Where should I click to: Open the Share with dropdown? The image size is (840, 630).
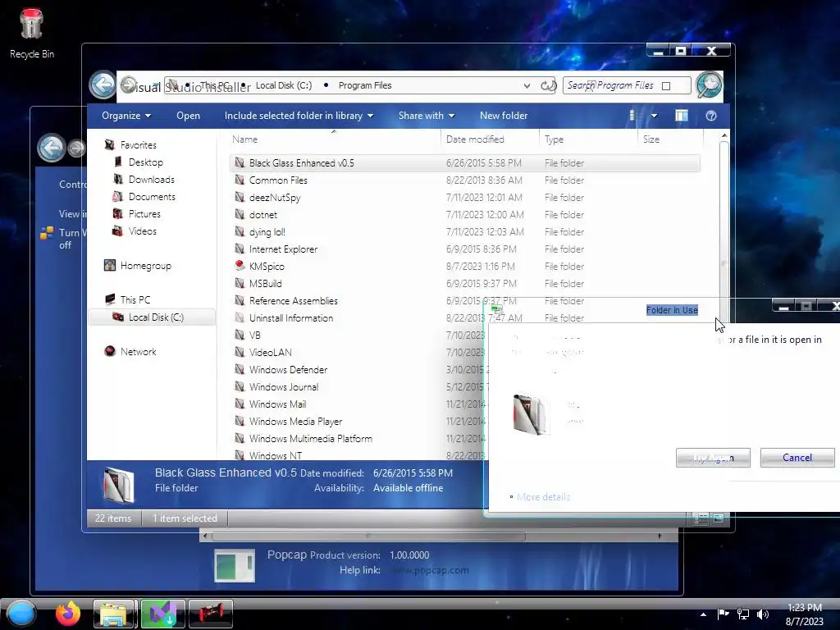(x=427, y=116)
